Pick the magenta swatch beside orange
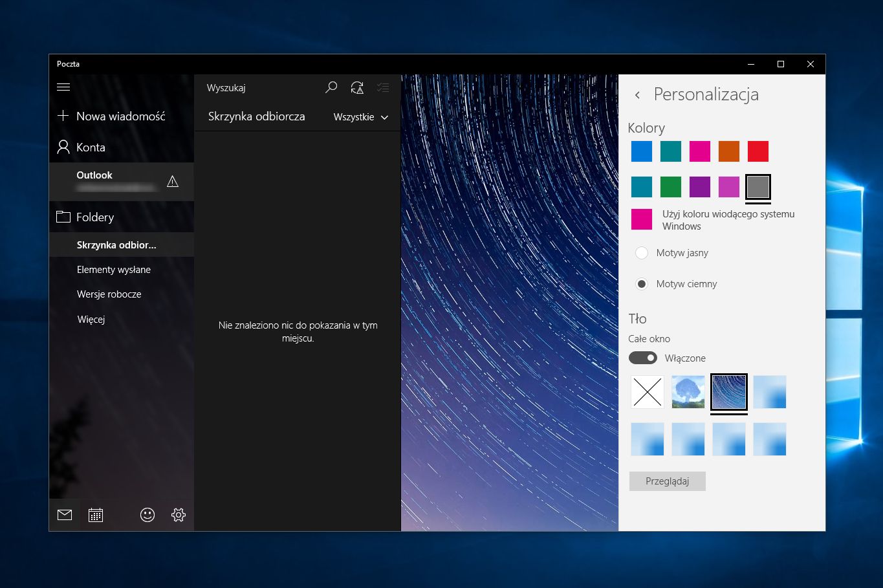883x588 pixels. pos(700,151)
